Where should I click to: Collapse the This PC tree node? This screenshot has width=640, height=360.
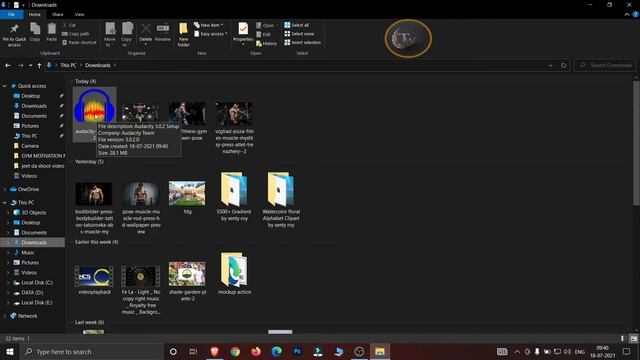(x=5, y=202)
